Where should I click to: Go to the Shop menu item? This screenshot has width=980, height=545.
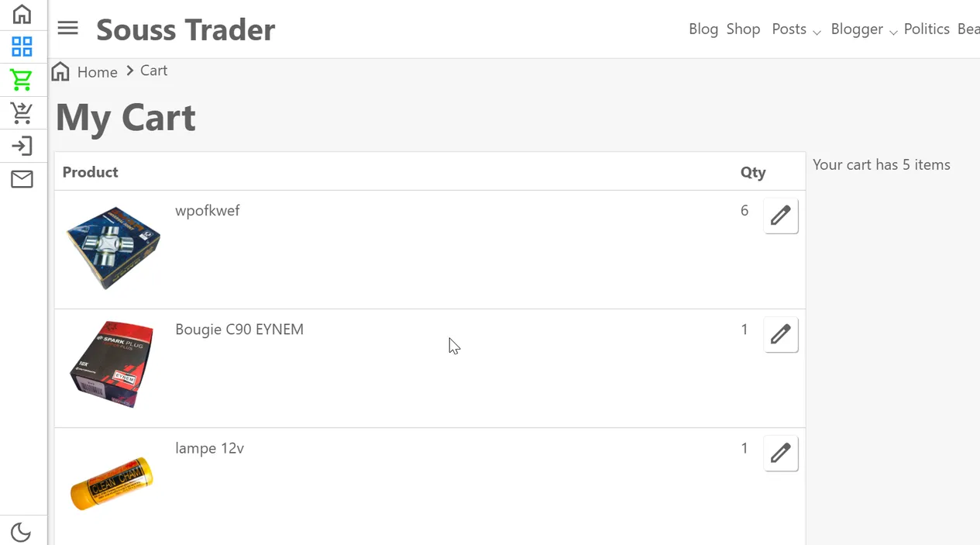click(x=743, y=29)
